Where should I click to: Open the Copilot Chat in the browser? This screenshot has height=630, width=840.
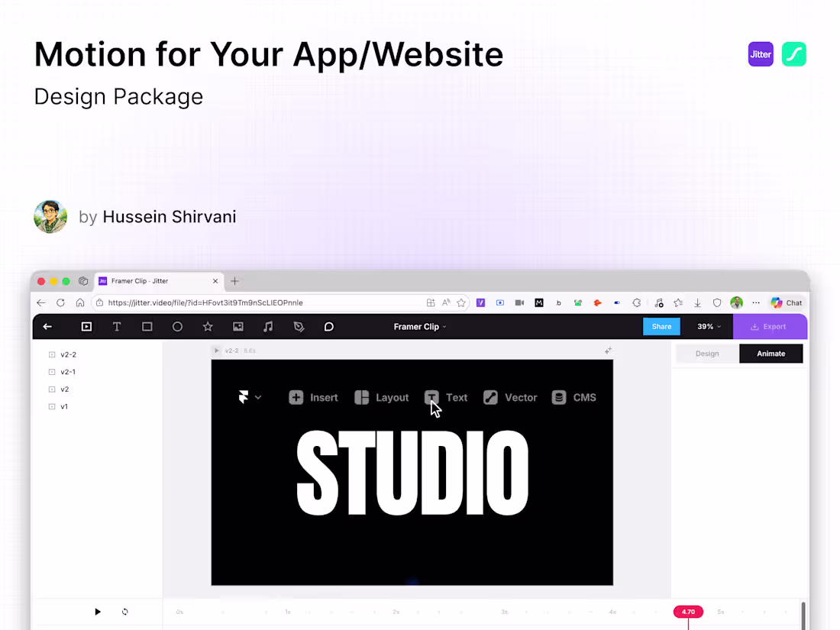pos(786,302)
